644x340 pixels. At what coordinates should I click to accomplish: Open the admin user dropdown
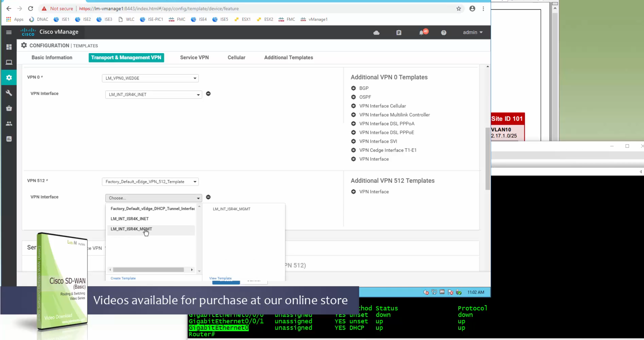[x=473, y=32]
